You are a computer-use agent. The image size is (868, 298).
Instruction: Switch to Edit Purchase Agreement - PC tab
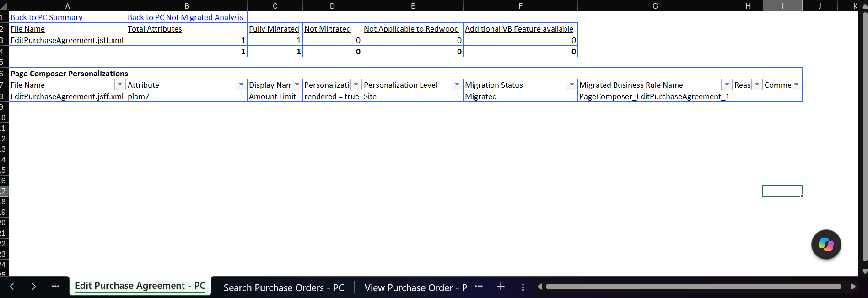click(140, 286)
